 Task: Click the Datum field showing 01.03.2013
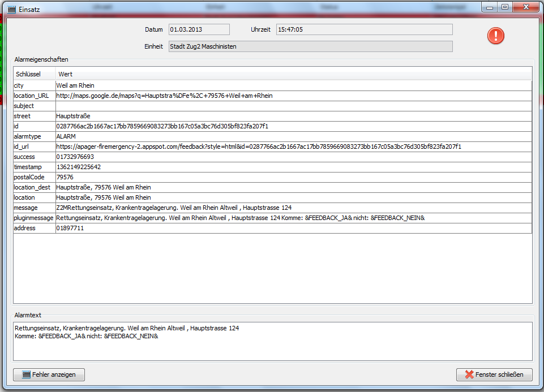199,29
